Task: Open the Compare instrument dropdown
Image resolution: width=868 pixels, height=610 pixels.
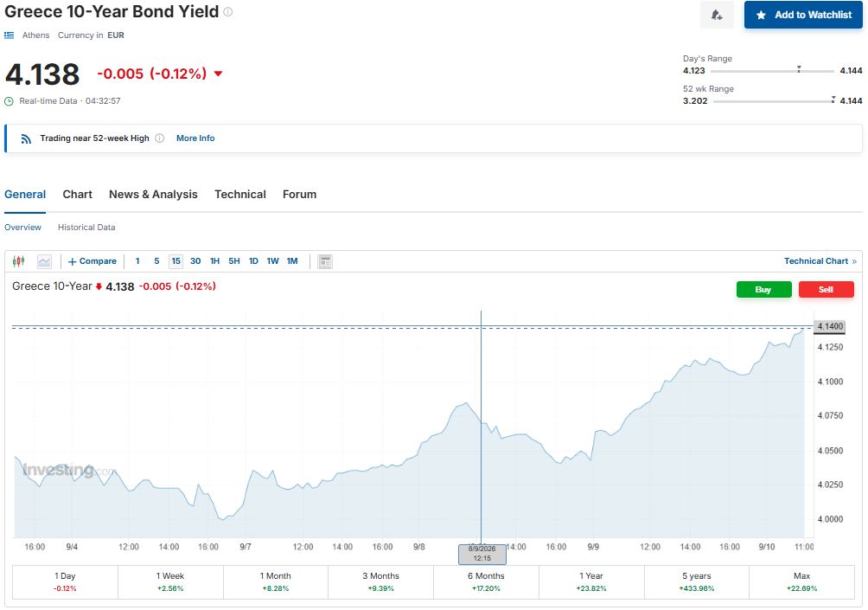Action: click(92, 261)
